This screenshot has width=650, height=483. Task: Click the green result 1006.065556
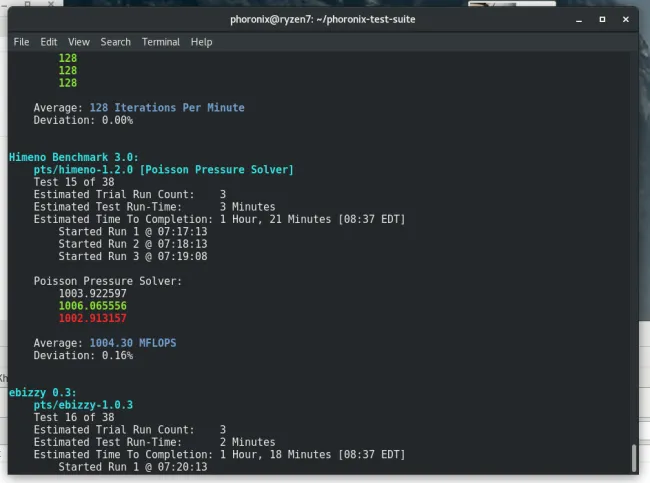(x=92, y=306)
